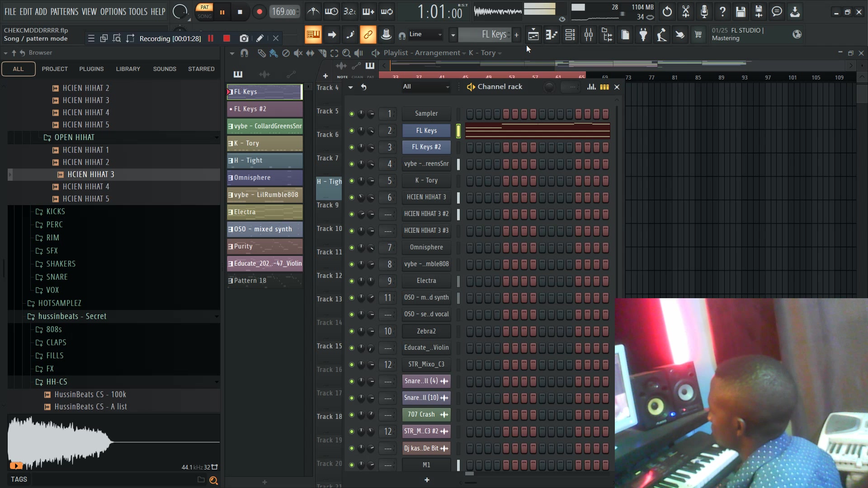Screen dimensions: 868x488
Task: Toggle the metronome icon
Action: 313,12
